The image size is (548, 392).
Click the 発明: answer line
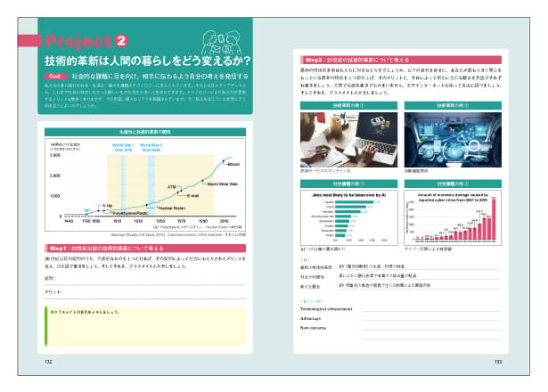(145, 280)
